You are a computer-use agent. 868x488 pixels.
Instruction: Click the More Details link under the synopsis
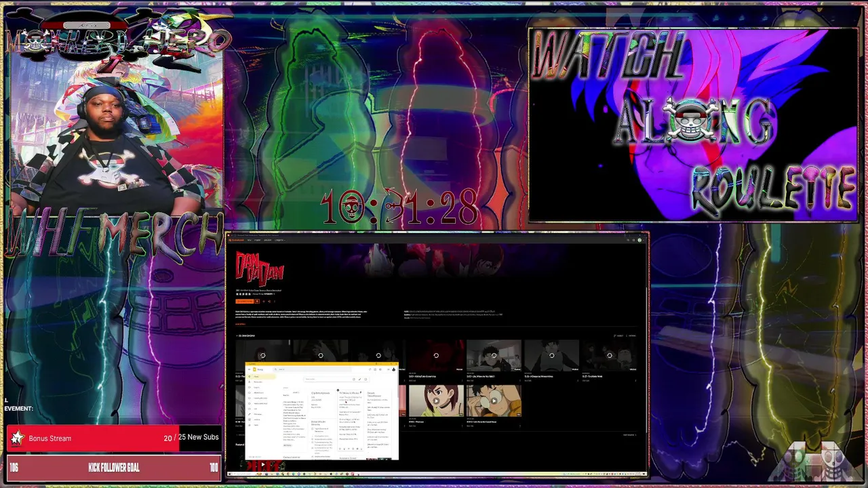pos(239,324)
